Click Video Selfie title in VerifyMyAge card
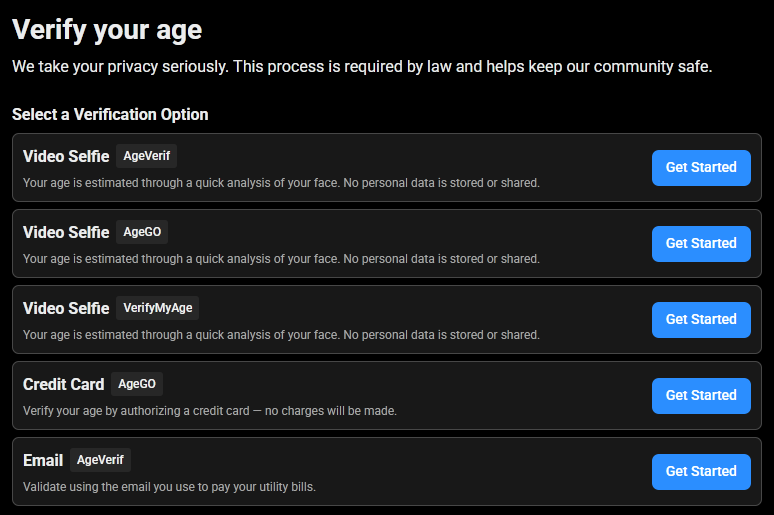 66,308
